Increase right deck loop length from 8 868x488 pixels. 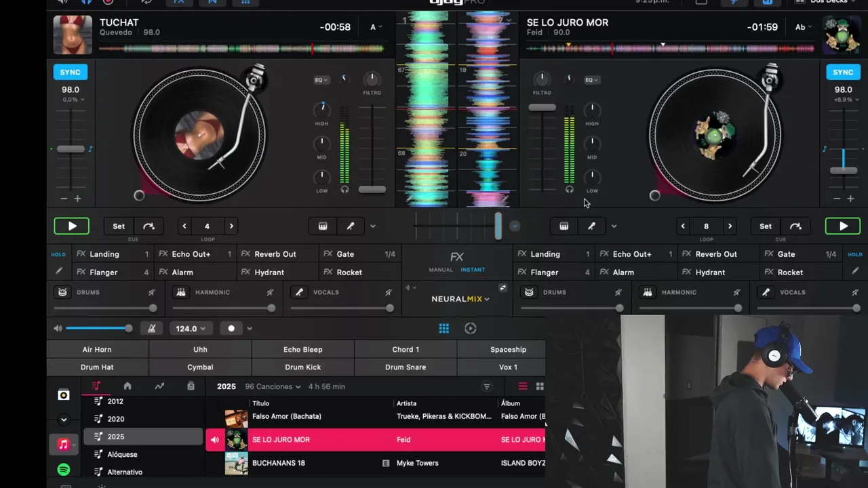(730, 226)
